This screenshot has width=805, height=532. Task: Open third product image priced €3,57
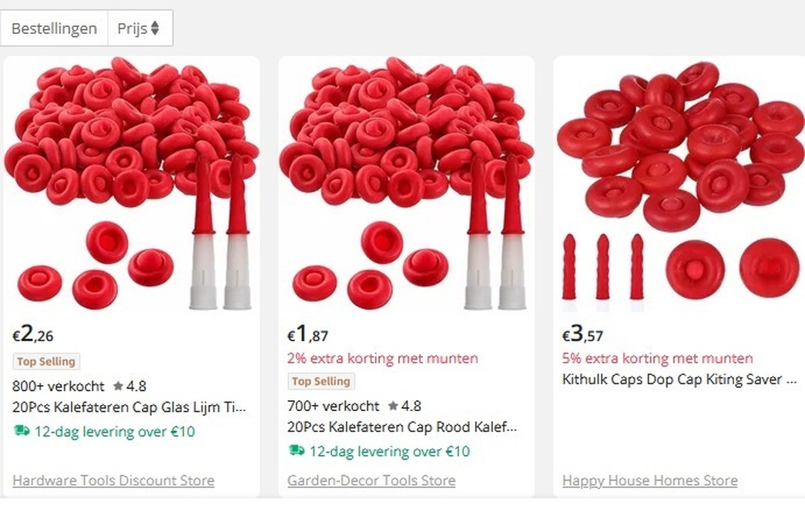point(679,184)
